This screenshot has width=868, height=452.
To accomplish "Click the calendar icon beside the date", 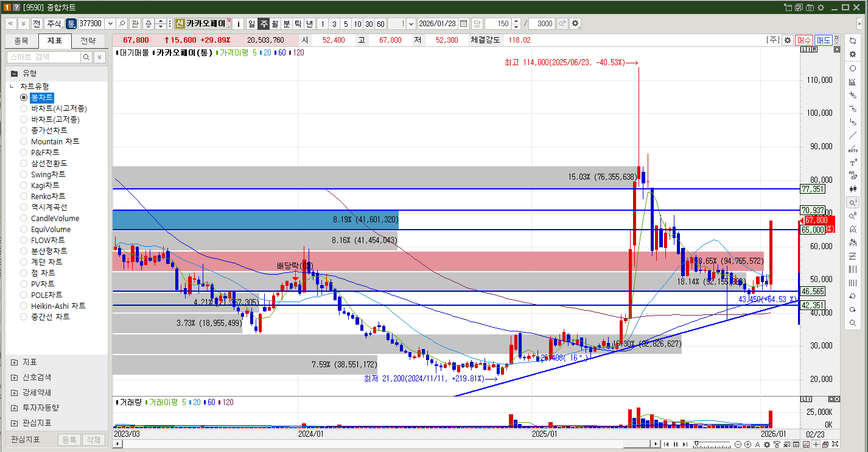I will 464,24.
